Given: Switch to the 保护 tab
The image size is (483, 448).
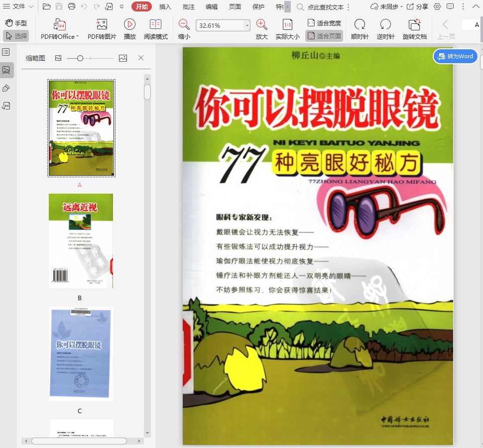Looking at the screenshot, I should click(x=258, y=6).
